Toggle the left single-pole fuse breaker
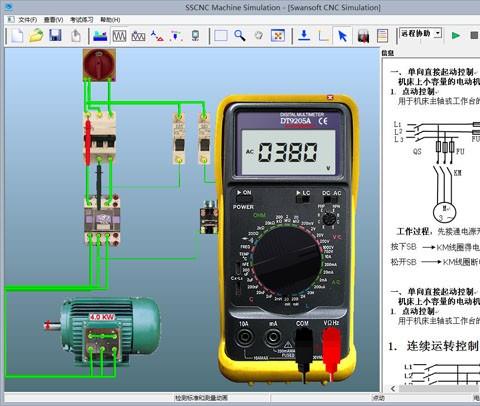 click(x=179, y=145)
